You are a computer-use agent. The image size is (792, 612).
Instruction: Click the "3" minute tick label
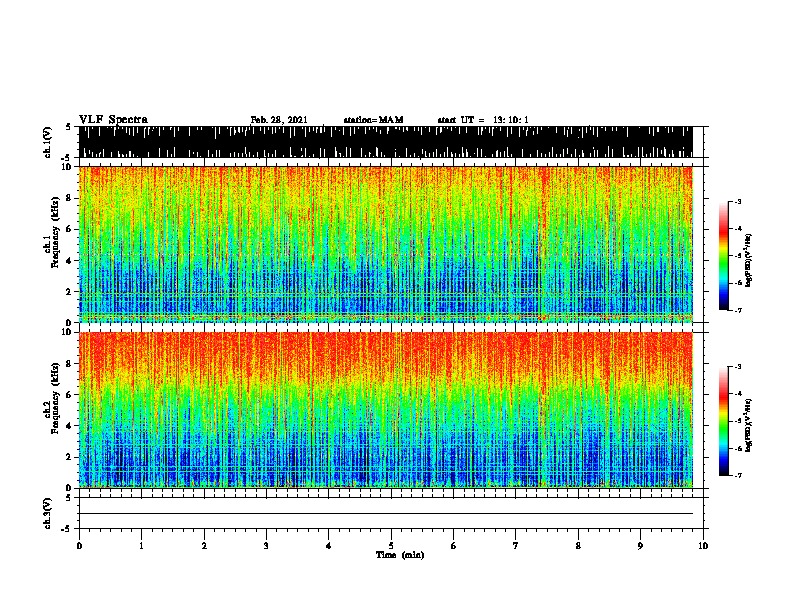[x=266, y=546]
